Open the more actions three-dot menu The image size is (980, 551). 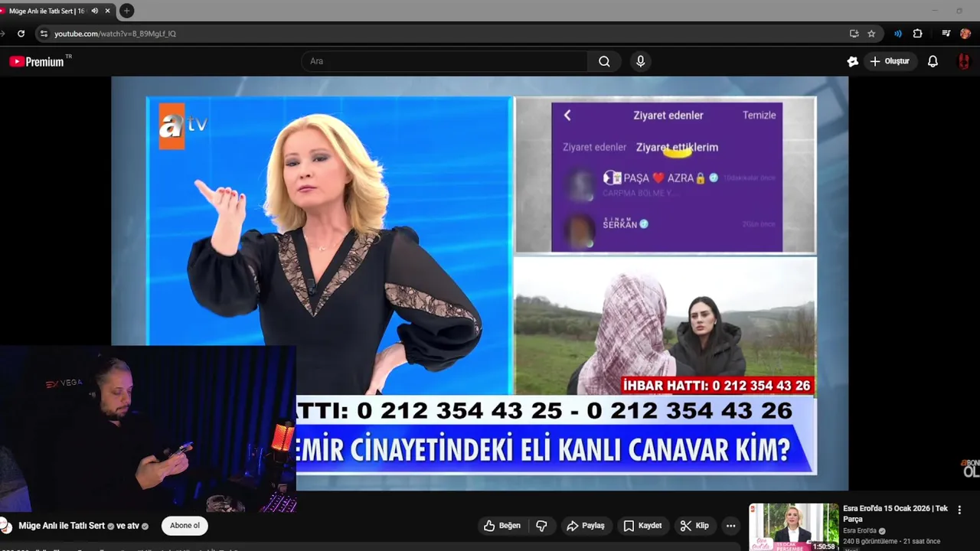[x=730, y=526]
